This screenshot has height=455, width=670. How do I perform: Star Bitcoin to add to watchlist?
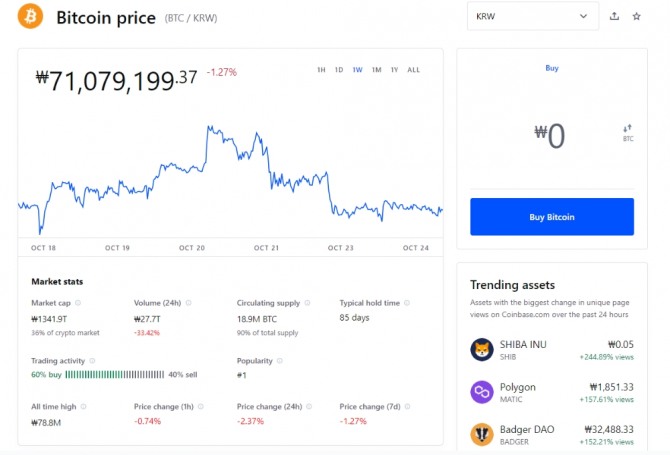coord(636,16)
